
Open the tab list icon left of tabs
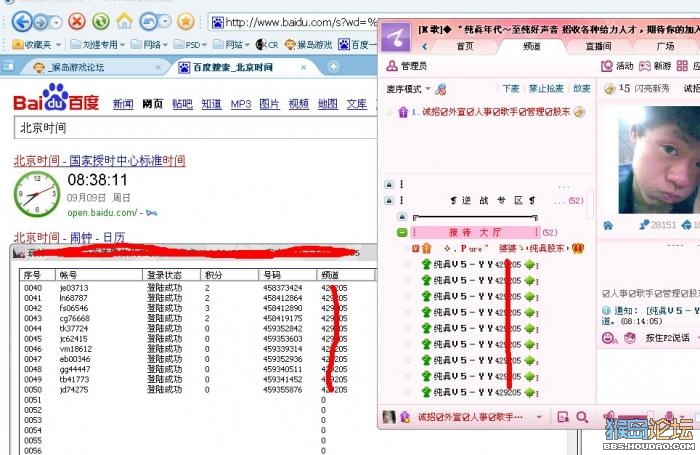tap(8, 67)
